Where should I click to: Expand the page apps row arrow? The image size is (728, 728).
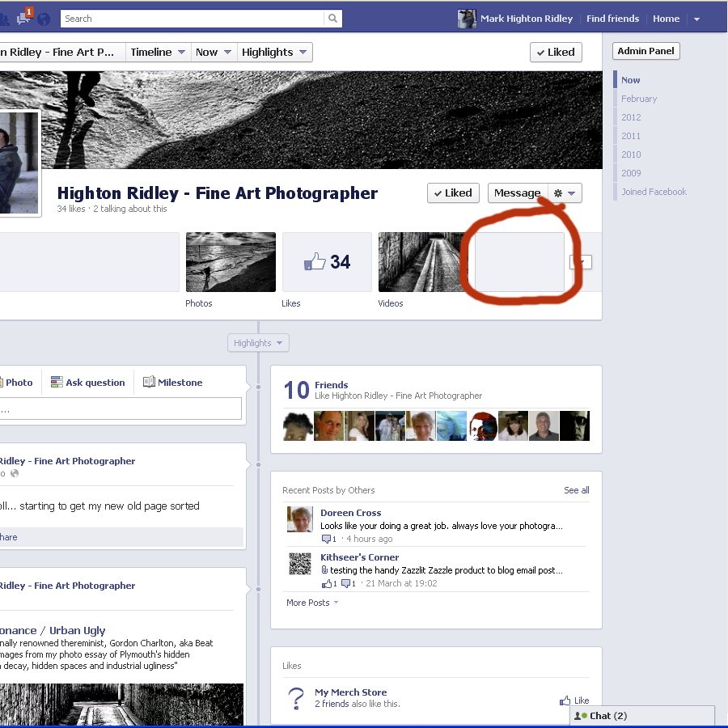coord(581,262)
